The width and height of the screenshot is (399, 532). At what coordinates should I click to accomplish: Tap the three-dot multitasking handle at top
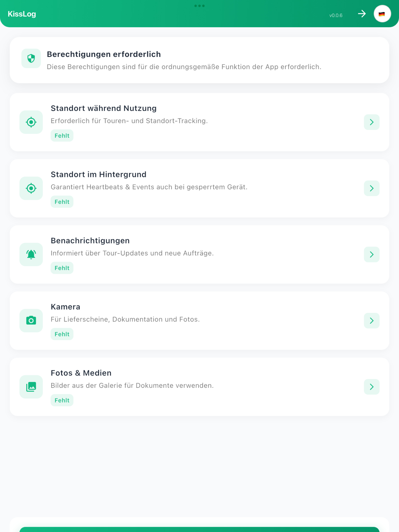tap(199, 6)
